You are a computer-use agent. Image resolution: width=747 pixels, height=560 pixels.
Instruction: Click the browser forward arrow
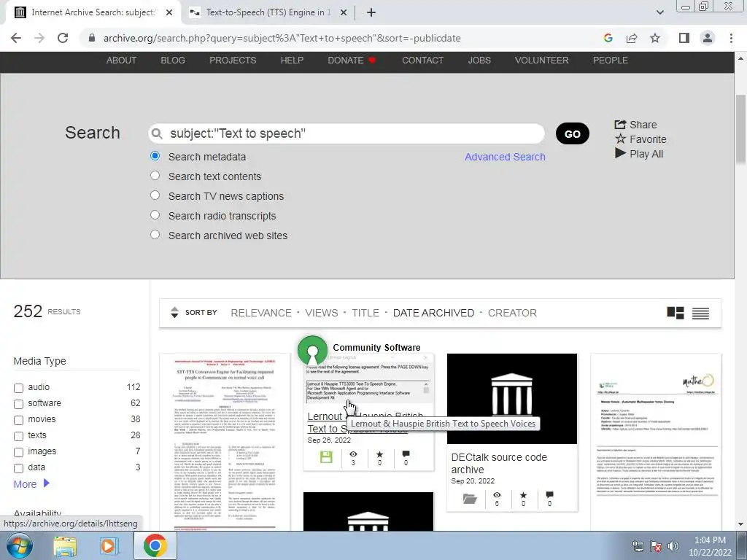(x=39, y=38)
